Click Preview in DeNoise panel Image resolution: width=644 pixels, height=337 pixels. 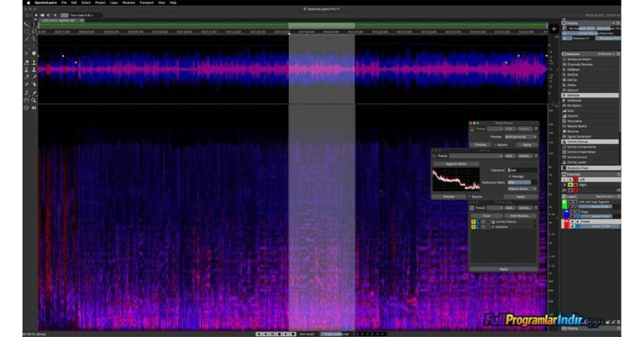pos(449,197)
